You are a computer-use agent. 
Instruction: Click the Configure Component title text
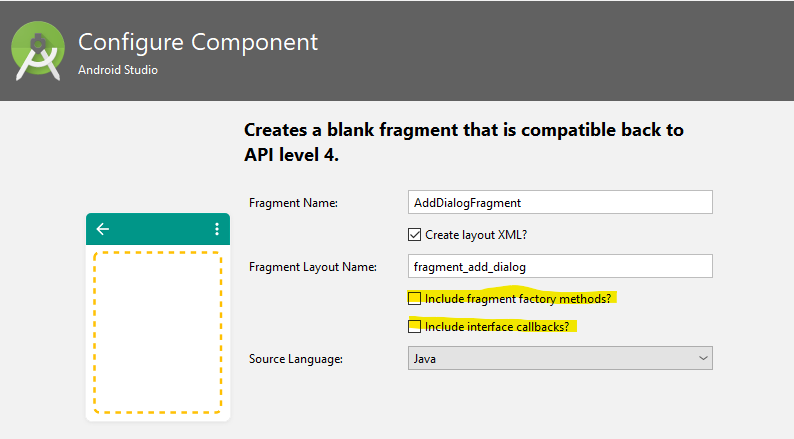point(198,43)
